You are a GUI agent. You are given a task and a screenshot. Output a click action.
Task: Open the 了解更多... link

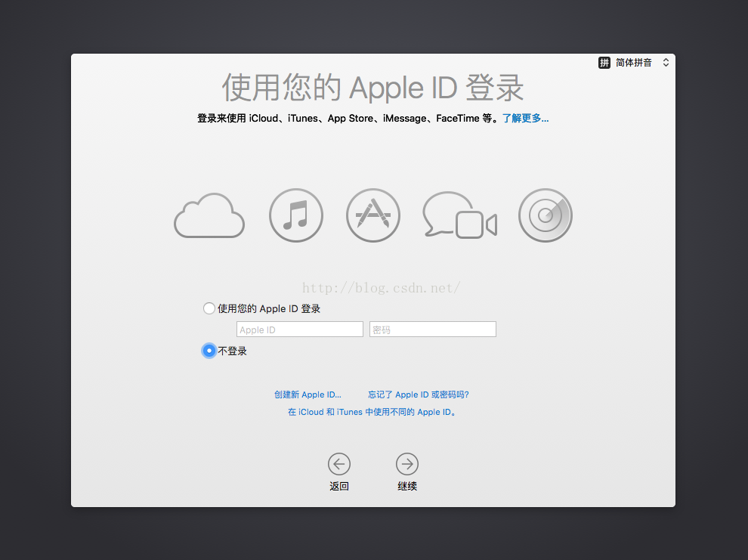coord(525,119)
